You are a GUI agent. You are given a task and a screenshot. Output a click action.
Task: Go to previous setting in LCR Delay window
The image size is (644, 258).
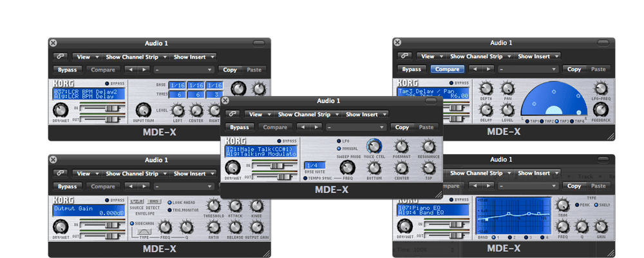[x=131, y=70]
